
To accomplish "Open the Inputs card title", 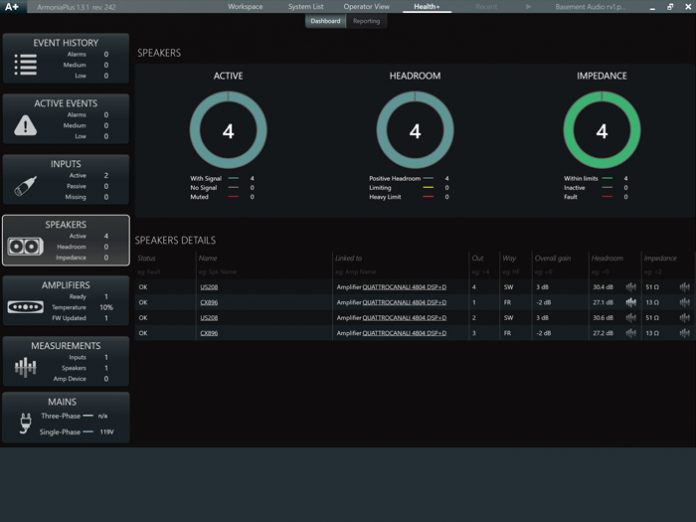I will (66, 164).
